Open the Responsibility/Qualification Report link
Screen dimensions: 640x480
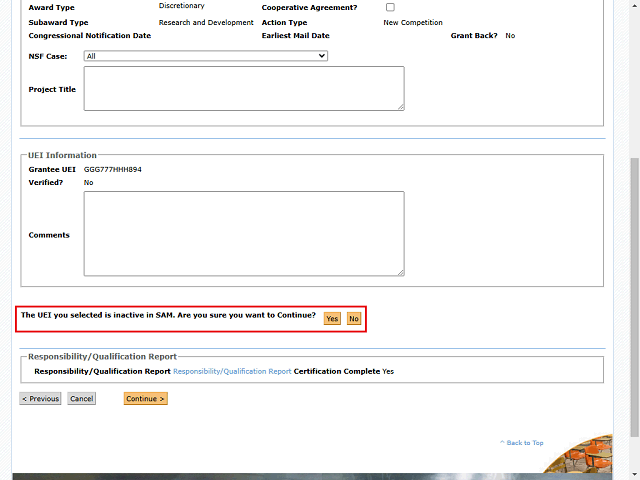pyautogui.click(x=232, y=371)
